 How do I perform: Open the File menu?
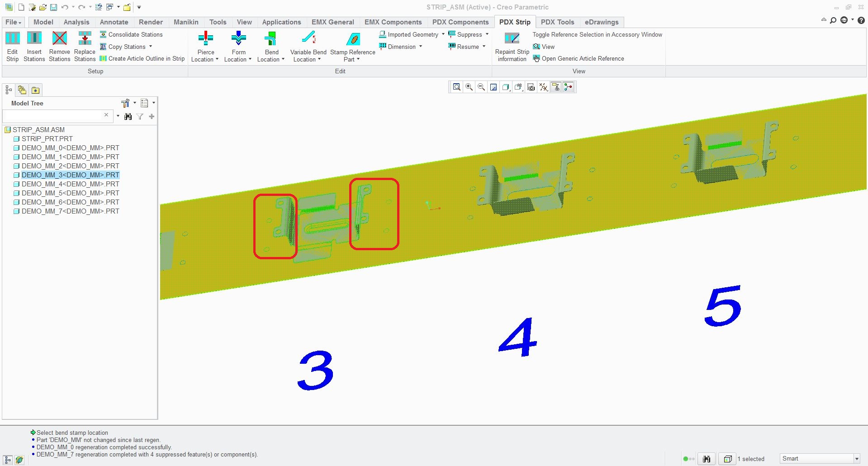[13, 22]
